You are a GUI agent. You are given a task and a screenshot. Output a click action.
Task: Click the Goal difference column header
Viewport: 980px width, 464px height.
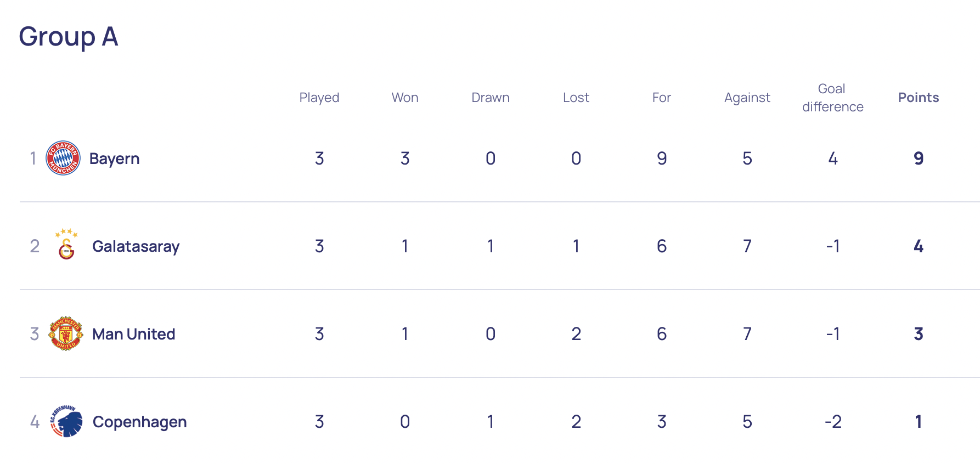pos(832,98)
